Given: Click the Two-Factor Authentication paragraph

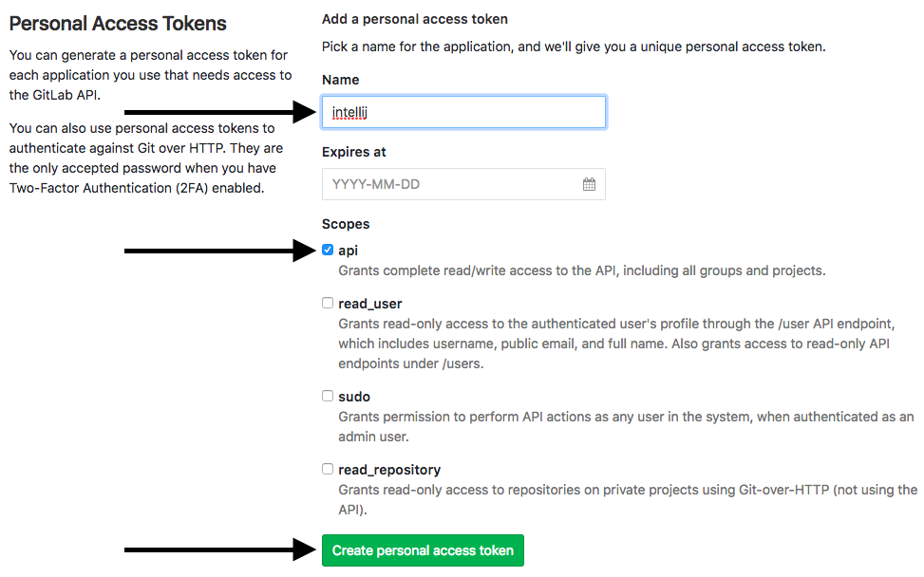Looking at the screenshot, I should [x=142, y=158].
